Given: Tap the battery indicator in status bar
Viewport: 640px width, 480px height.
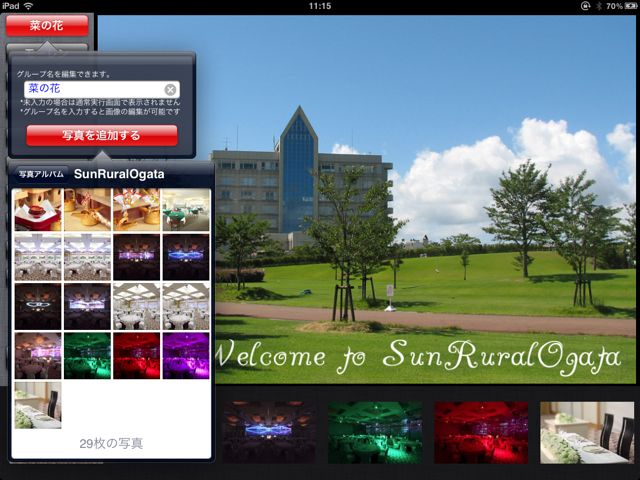Looking at the screenshot, I should click(x=630, y=6).
